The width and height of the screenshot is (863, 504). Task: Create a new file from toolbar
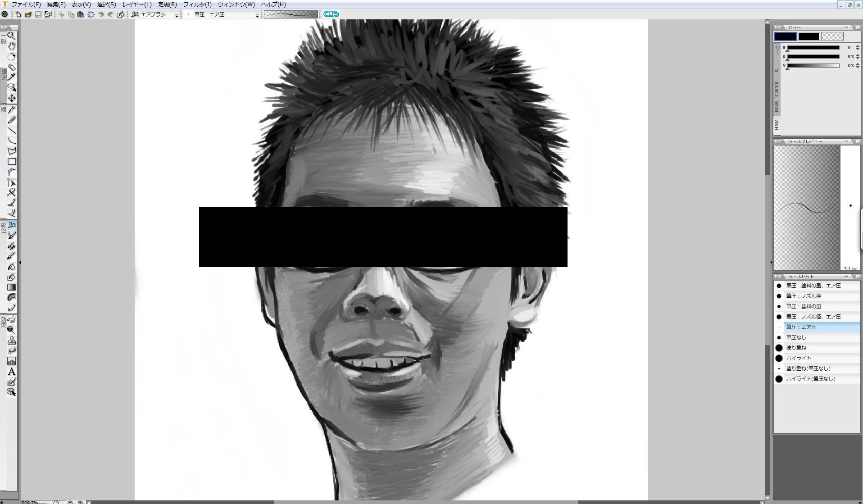(18, 14)
